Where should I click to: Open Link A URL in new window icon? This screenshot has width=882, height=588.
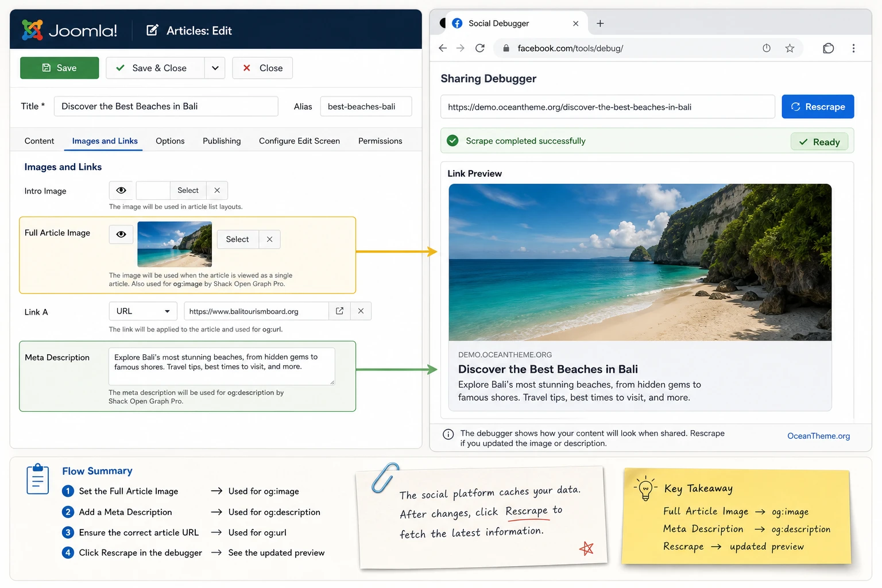tap(339, 311)
